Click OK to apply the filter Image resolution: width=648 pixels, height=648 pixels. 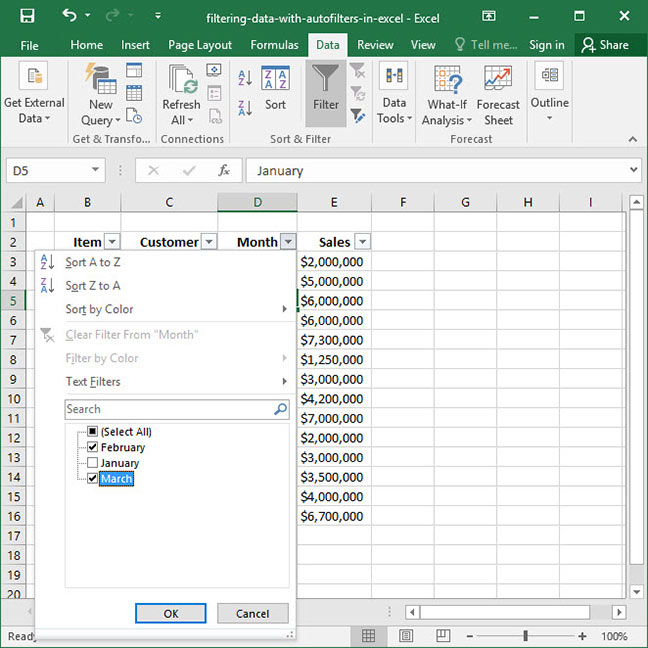coord(171,613)
